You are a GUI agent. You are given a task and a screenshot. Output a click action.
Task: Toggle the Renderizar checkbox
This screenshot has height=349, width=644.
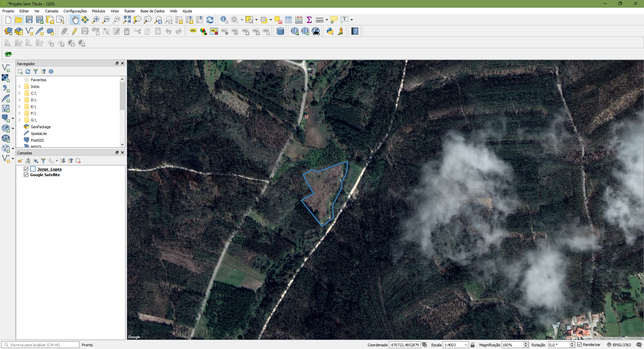(579, 345)
